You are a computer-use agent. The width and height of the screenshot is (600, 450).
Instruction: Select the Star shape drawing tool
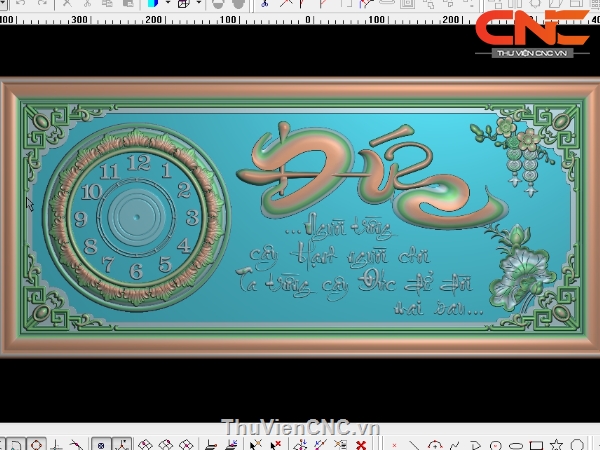pos(556,444)
